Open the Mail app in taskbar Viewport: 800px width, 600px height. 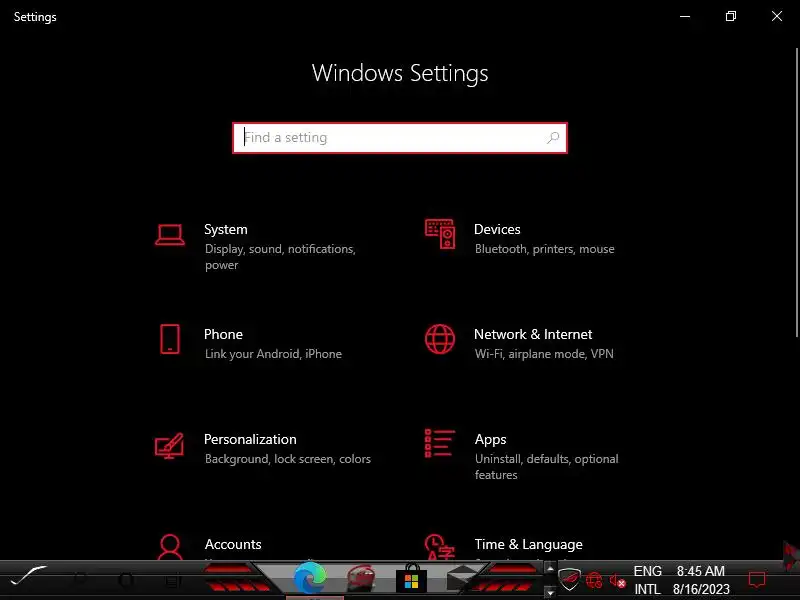462,579
